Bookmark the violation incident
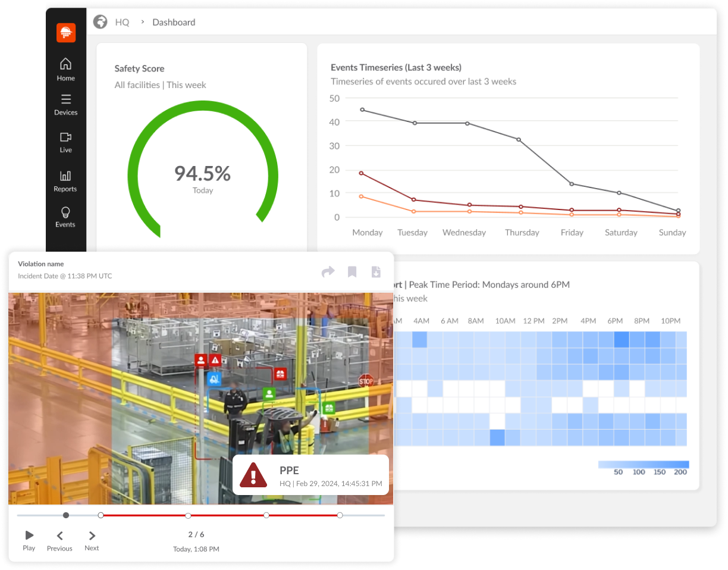This screenshot has width=728, height=570. (352, 271)
